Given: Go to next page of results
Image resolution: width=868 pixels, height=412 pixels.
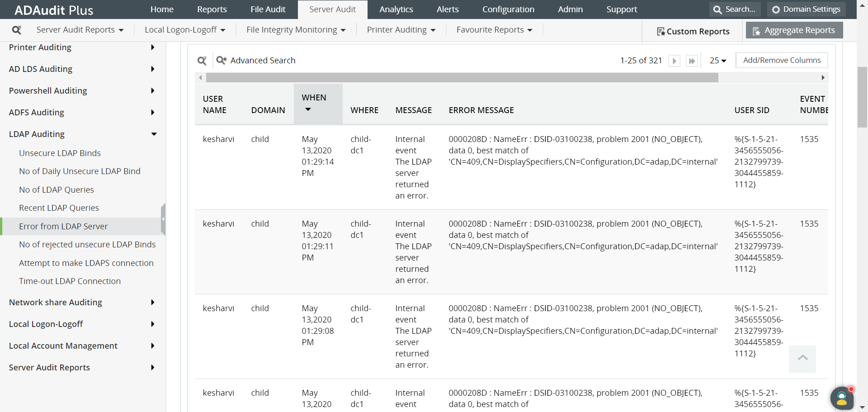Looking at the screenshot, I should (x=674, y=61).
